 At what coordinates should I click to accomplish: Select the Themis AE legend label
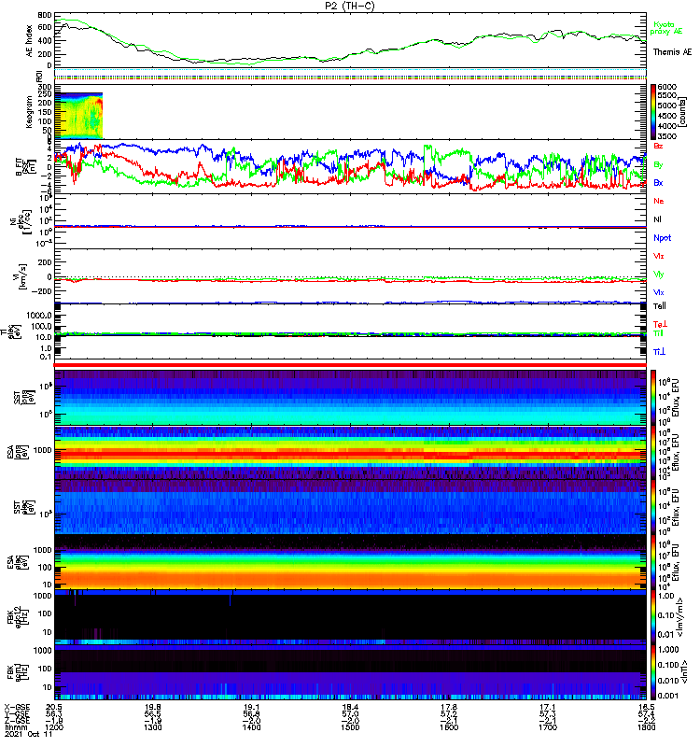click(672, 52)
